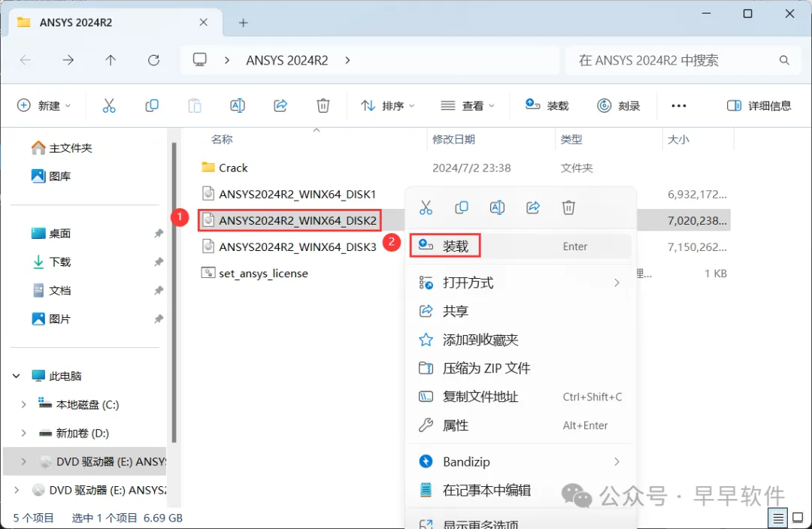Click the 刻录 burn button in the toolbar
Screen dimensions: 812x529
[618, 106]
